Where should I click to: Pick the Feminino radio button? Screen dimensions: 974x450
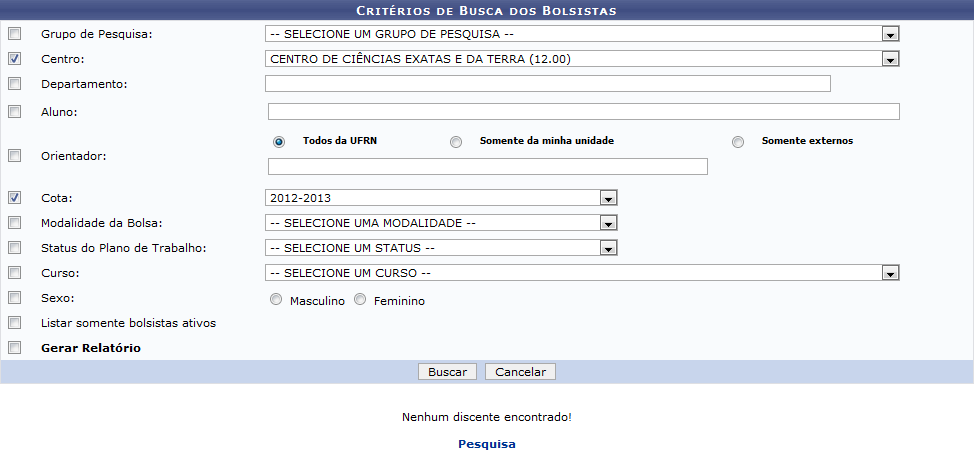click(x=360, y=300)
